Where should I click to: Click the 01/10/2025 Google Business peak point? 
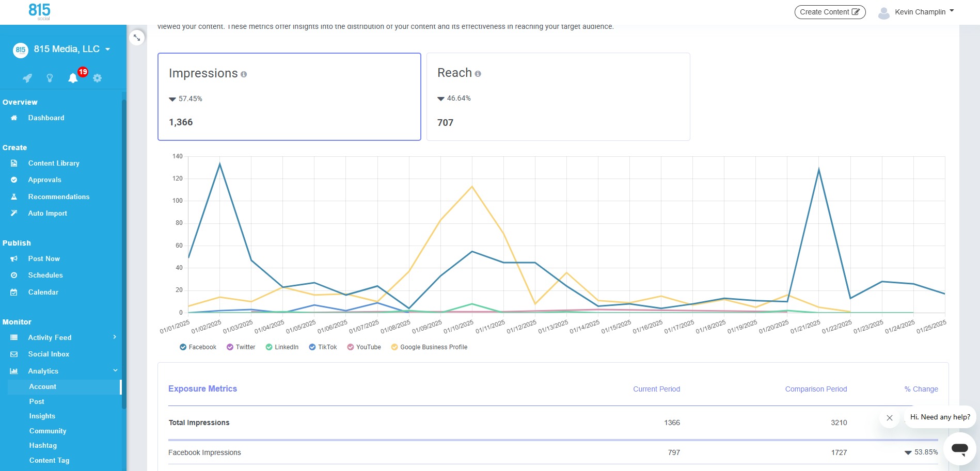click(472, 187)
